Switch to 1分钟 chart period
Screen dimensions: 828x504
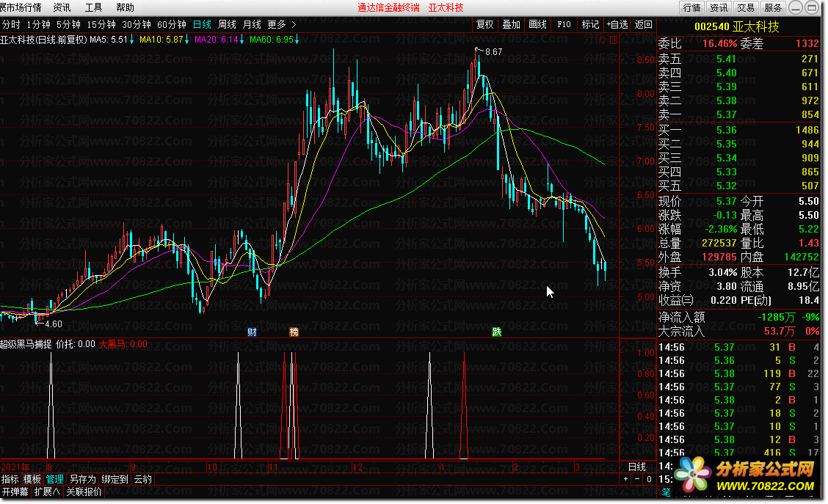click(38, 24)
